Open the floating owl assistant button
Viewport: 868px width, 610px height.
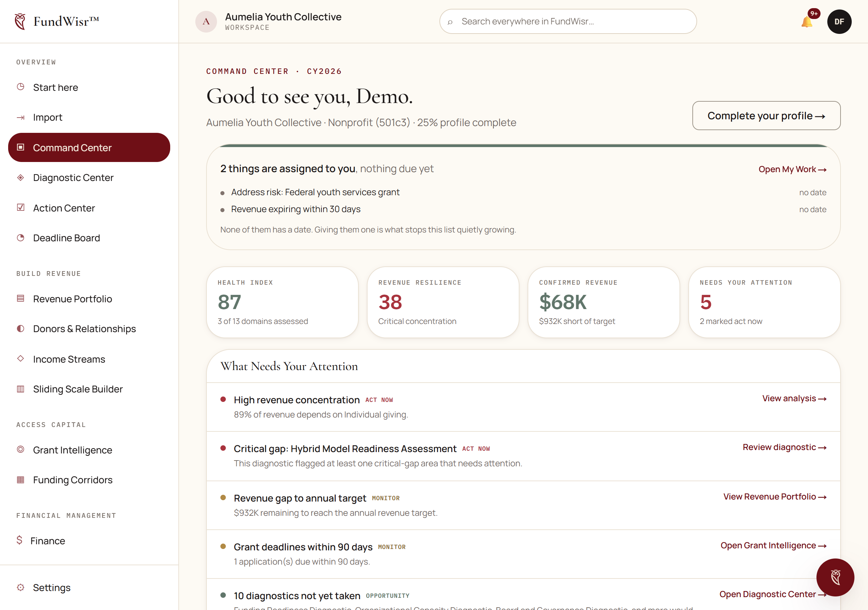click(x=835, y=577)
